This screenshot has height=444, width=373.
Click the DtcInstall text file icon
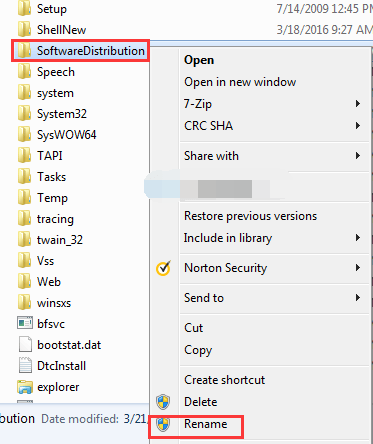(x=25, y=366)
